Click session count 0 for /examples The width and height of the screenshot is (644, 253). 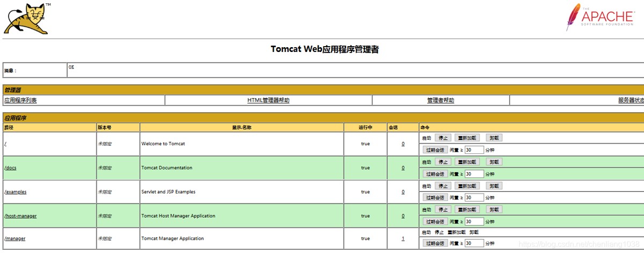(403, 192)
